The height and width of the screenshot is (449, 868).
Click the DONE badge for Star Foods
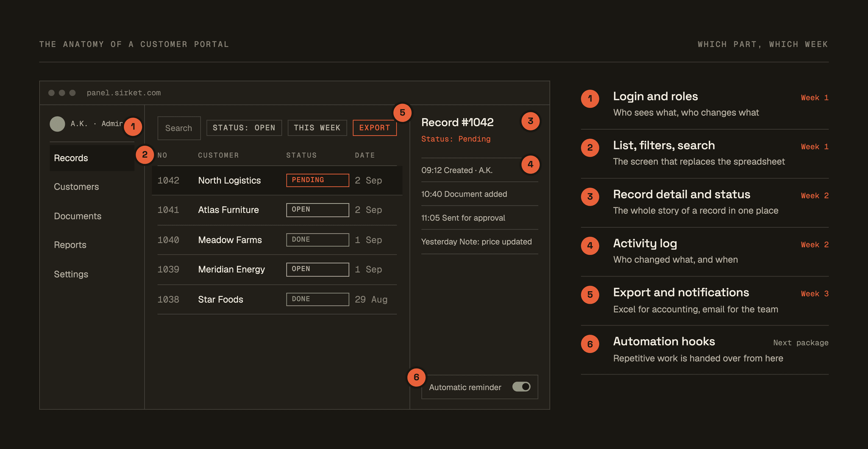click(x=317, y=299)
